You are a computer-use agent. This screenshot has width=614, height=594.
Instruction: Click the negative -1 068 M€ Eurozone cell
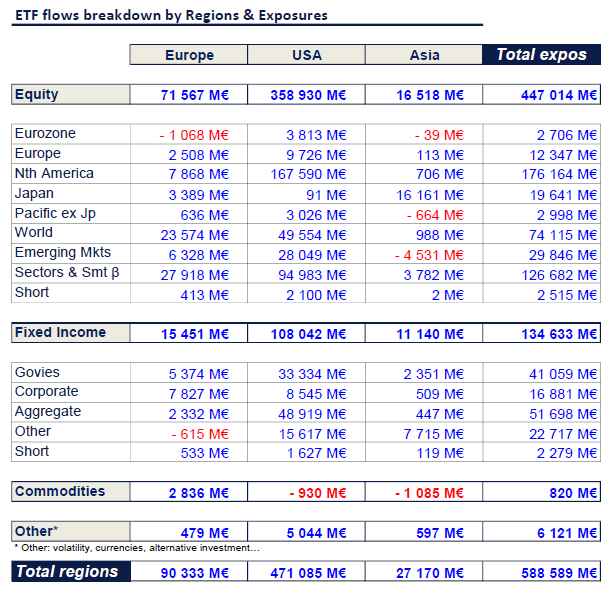[x=194, y=135]
